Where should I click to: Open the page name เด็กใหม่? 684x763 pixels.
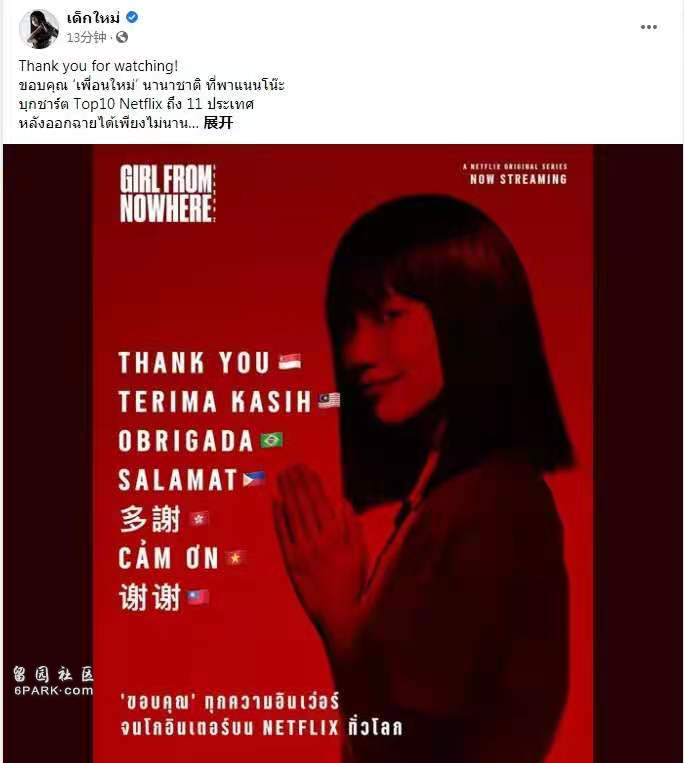[x=93, y=18]
